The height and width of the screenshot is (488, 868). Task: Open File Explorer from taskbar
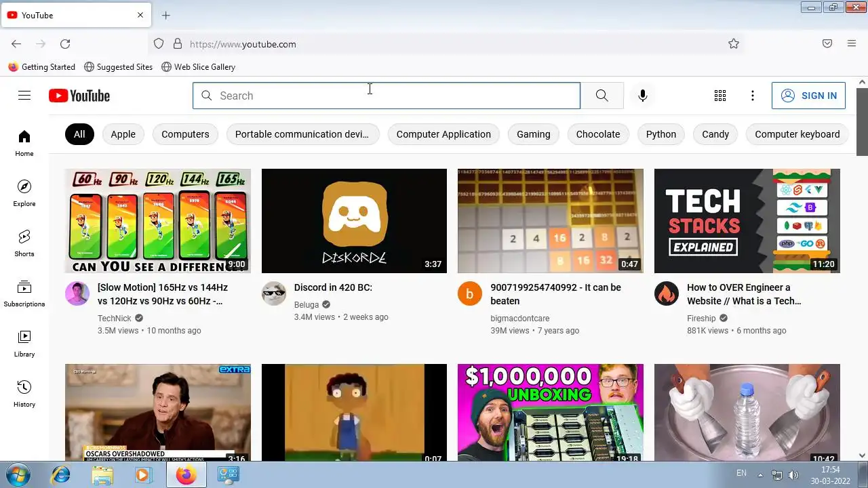pyautogui.click(x=102, y=475)
